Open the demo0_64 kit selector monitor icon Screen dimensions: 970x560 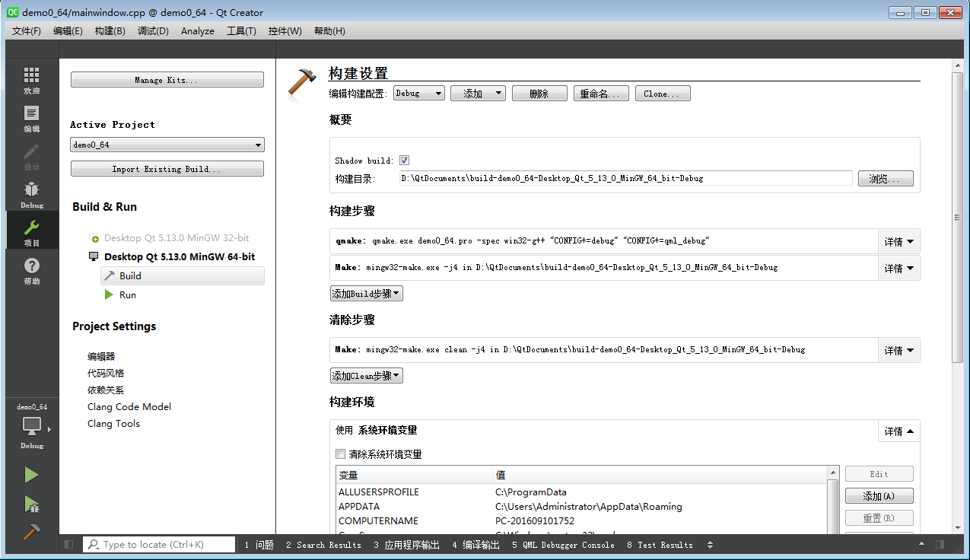(31, 428)
